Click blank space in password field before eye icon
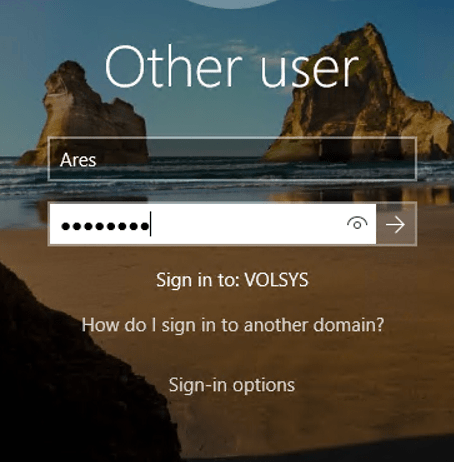The width and height of the screenshot is (454, 462). [247, 224]
